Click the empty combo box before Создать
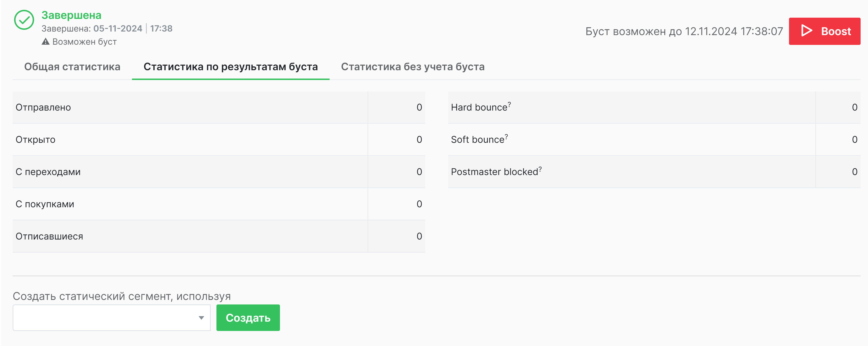 [101, 317]
